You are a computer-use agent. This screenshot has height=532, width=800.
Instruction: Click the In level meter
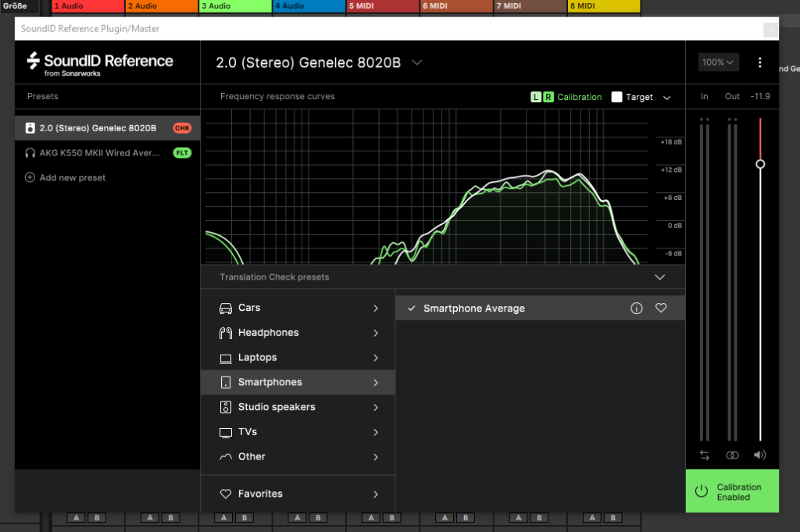[x=705, y=280]
